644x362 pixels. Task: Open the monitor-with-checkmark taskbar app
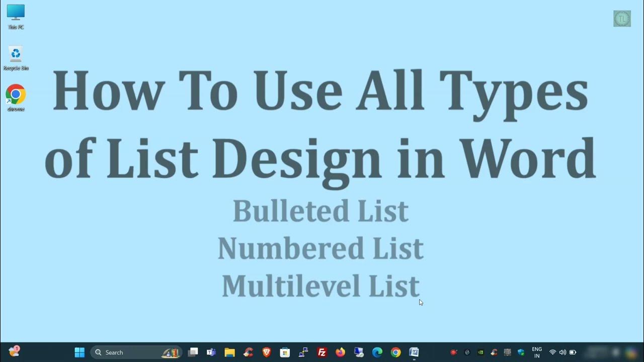[x=359, y=352]
